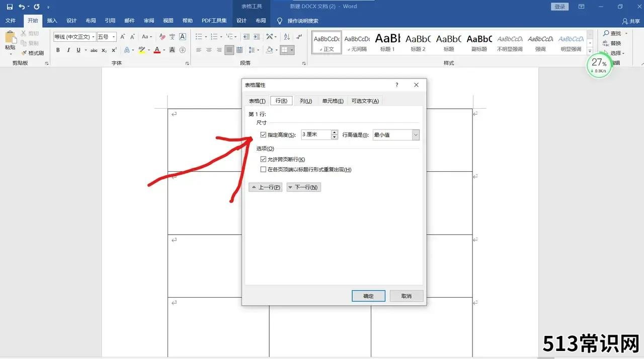This screenshot has height=359, width=644.
Task: Apply subscript formatting
Action: pos(104,50)
